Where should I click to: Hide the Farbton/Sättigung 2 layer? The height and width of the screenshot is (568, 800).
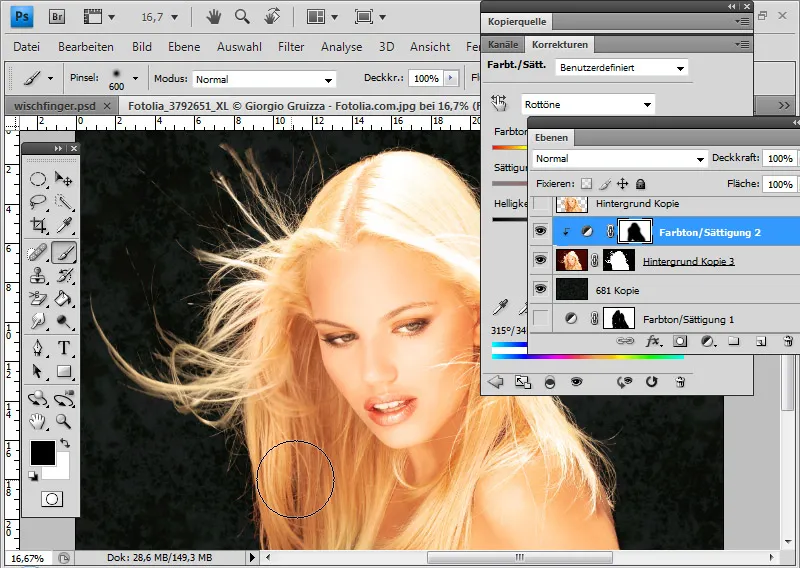pos(540,232)
